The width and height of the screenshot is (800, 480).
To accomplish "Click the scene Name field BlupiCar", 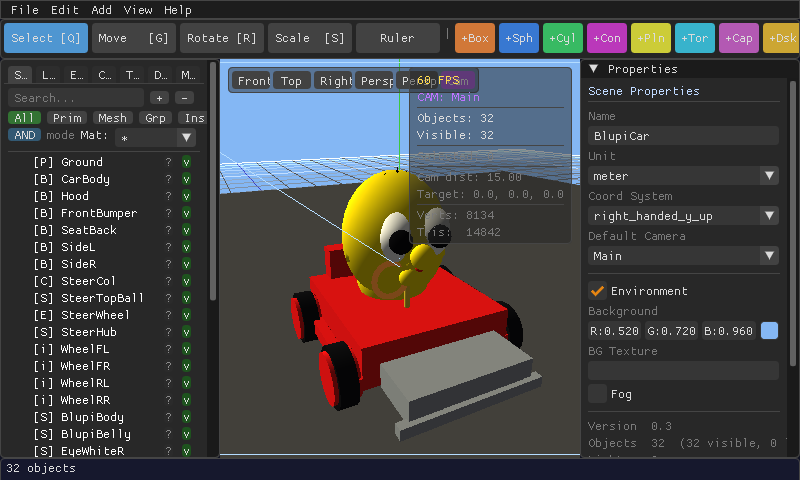I will (x=683, y=136).
